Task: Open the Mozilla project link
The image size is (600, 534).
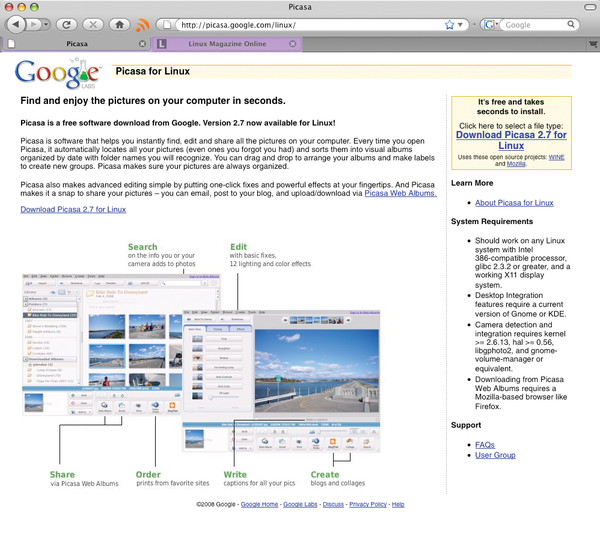Action: point(516,164)
